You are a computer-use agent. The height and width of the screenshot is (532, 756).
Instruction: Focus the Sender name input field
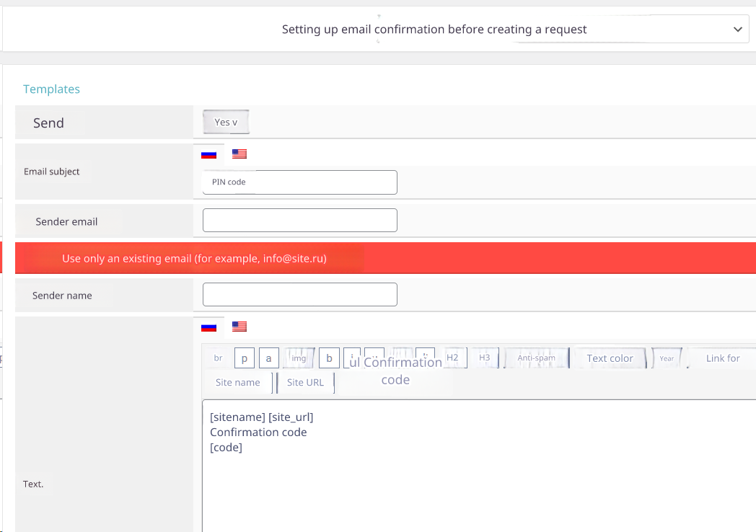click(x=299, y=295)
